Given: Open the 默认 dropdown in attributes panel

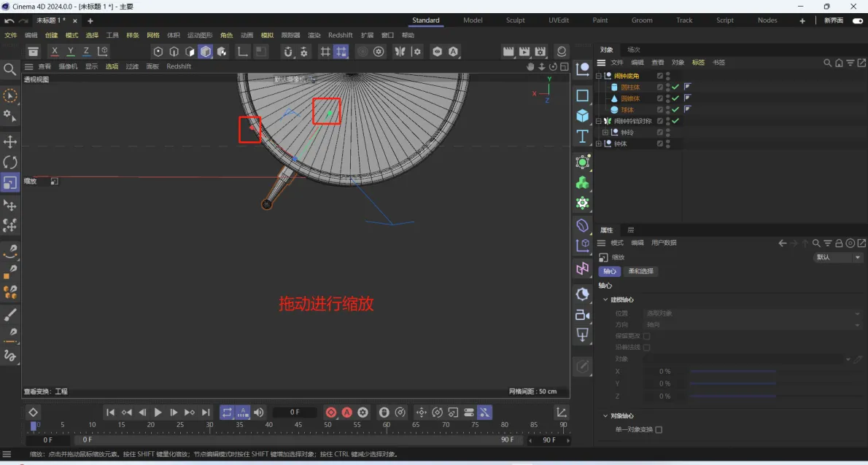Looking at the screenshot, I should point(838,257).
